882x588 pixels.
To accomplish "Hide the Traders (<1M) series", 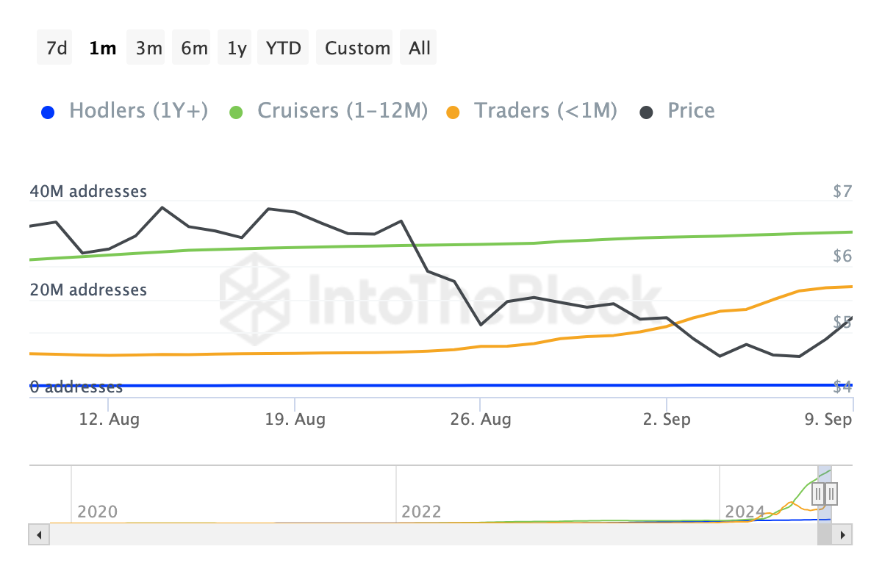I will (x=545, y=111).
